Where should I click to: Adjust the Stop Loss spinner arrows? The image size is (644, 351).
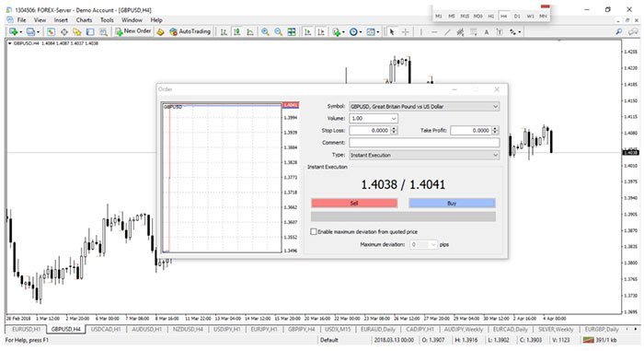point(394,131)
